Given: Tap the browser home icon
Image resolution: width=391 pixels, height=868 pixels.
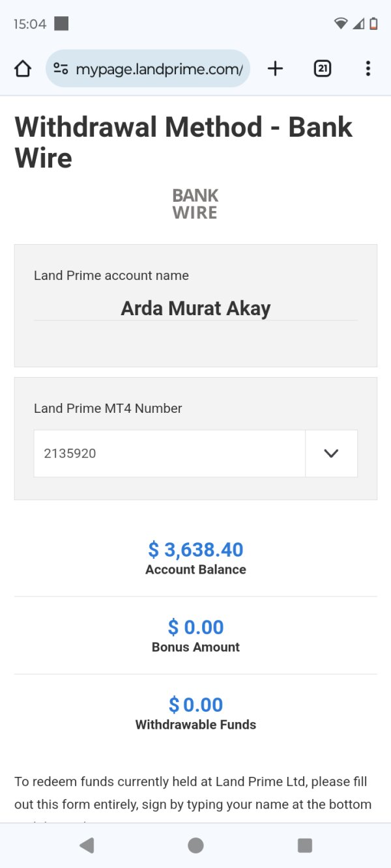Looking at the screenshot, I should [23, 68].
